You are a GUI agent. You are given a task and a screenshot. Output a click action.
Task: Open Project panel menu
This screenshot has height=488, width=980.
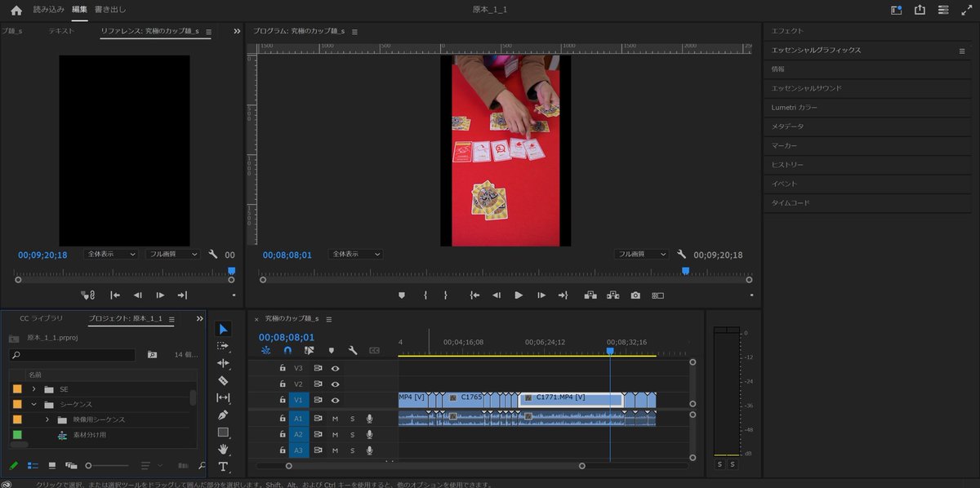click(171, 319)
